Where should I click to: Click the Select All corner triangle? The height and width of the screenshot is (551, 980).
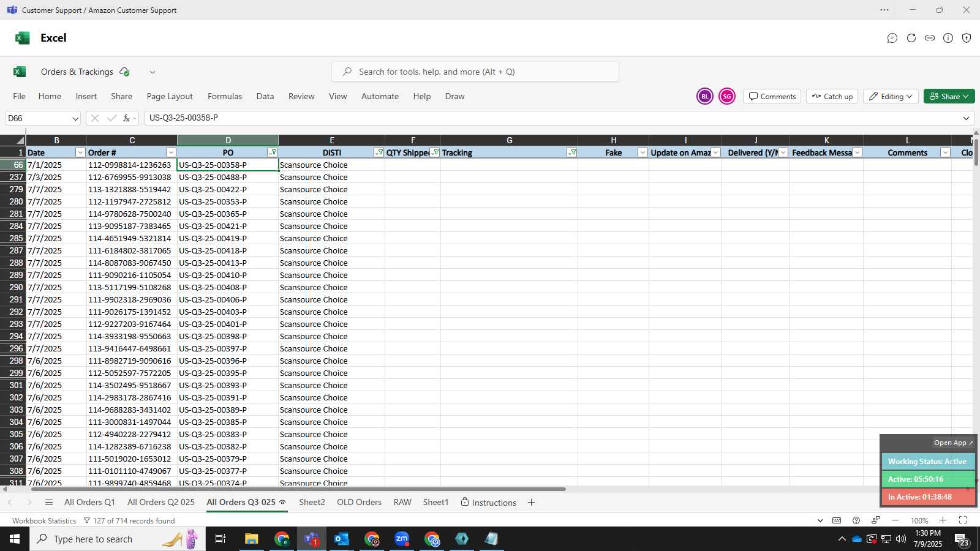pyautogui.click(x=20, y=140)
